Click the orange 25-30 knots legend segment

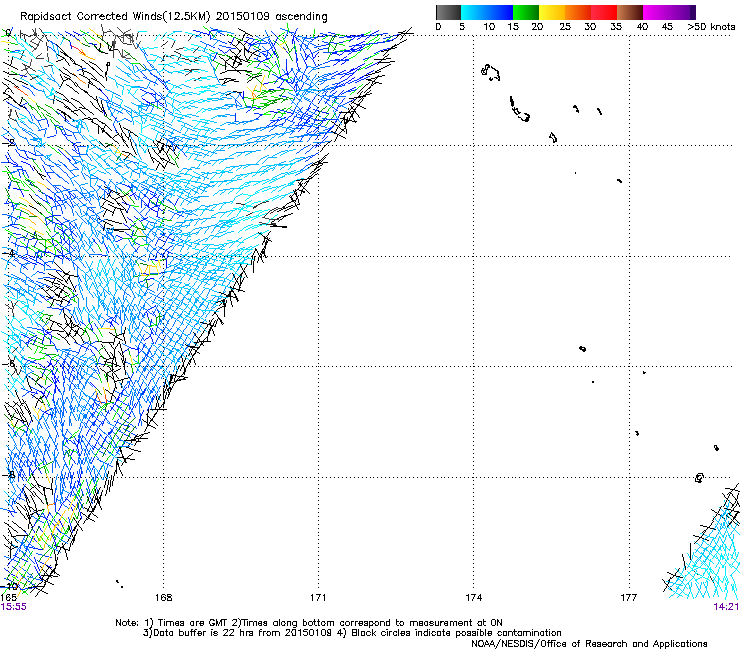(578, 12)
